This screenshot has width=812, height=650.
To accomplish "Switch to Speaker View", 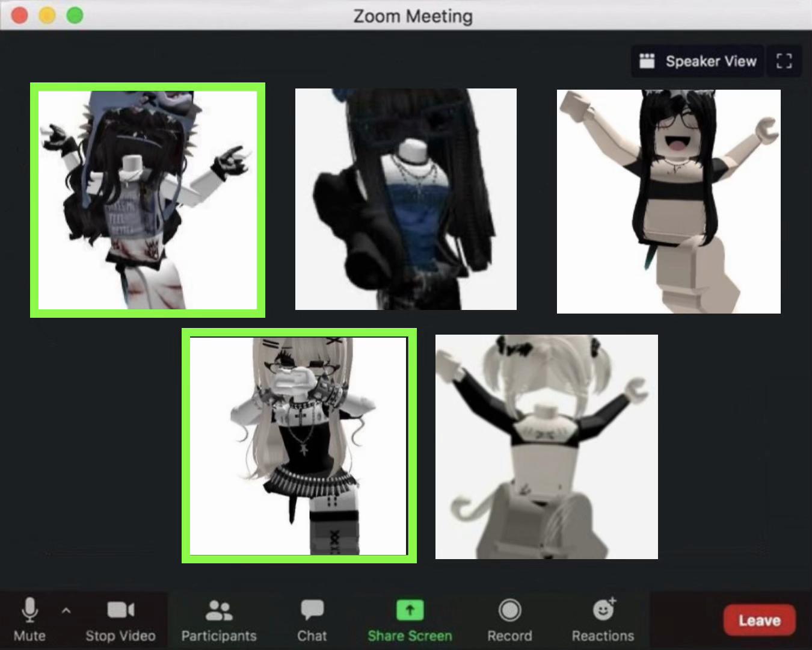I will pyautogui.click(x=697, y=61).
